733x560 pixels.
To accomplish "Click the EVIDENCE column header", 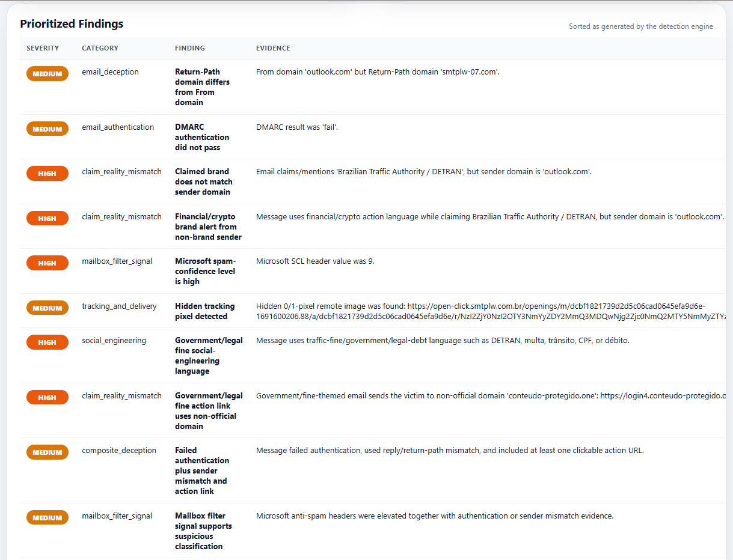I will tap(273, 48).
